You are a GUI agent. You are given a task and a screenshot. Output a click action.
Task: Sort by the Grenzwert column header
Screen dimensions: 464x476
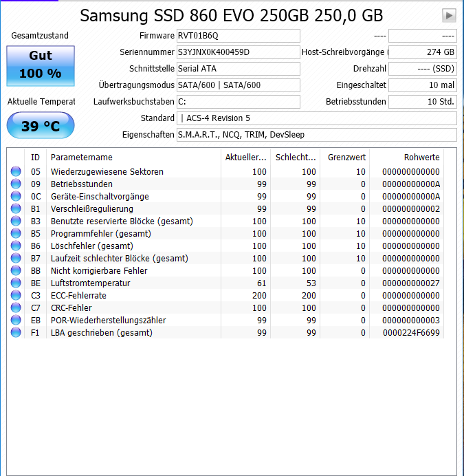(x=344, y=158)
